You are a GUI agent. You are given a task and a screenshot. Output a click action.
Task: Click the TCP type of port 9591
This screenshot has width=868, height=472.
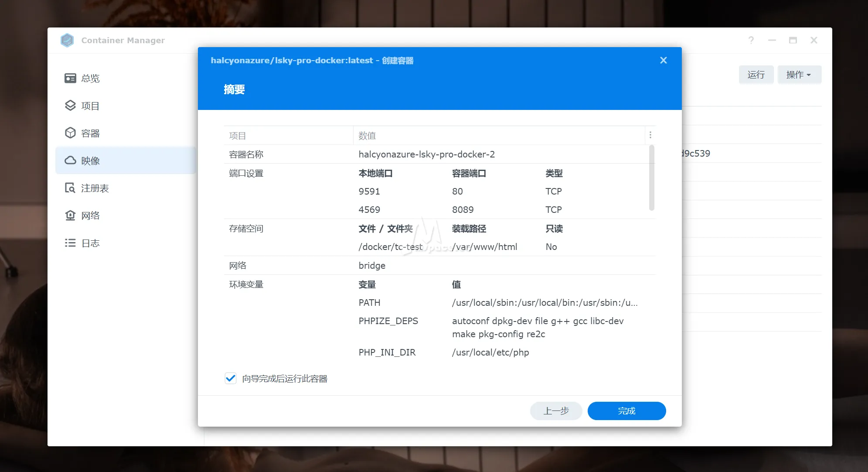[x=553, y=191]
